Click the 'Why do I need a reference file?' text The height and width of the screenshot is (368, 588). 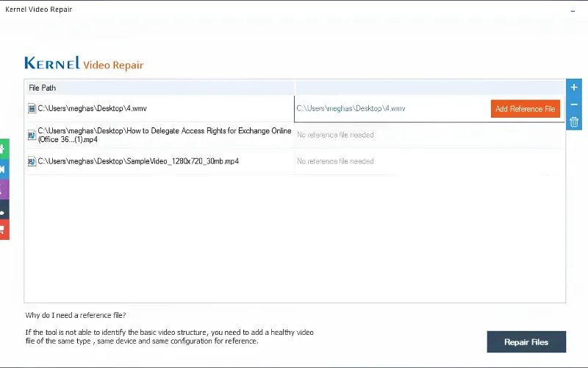point(76,316)
